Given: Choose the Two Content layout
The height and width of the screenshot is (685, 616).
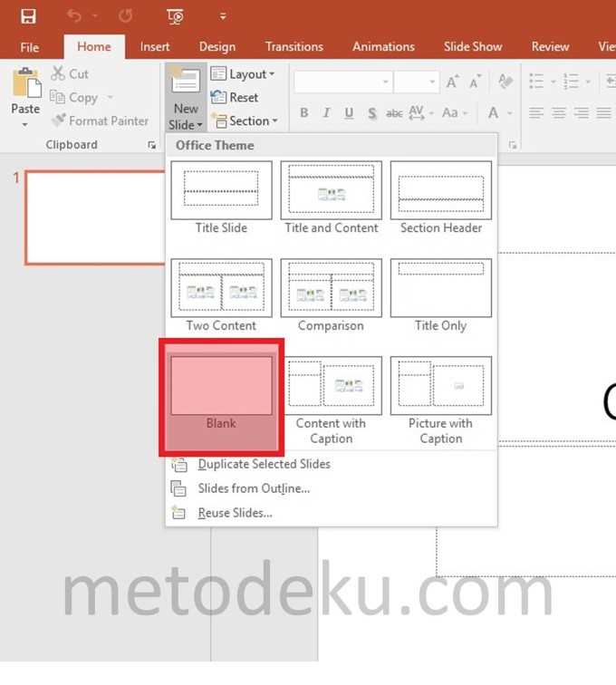Looking at the screenshot, I should tap(222, 295).
